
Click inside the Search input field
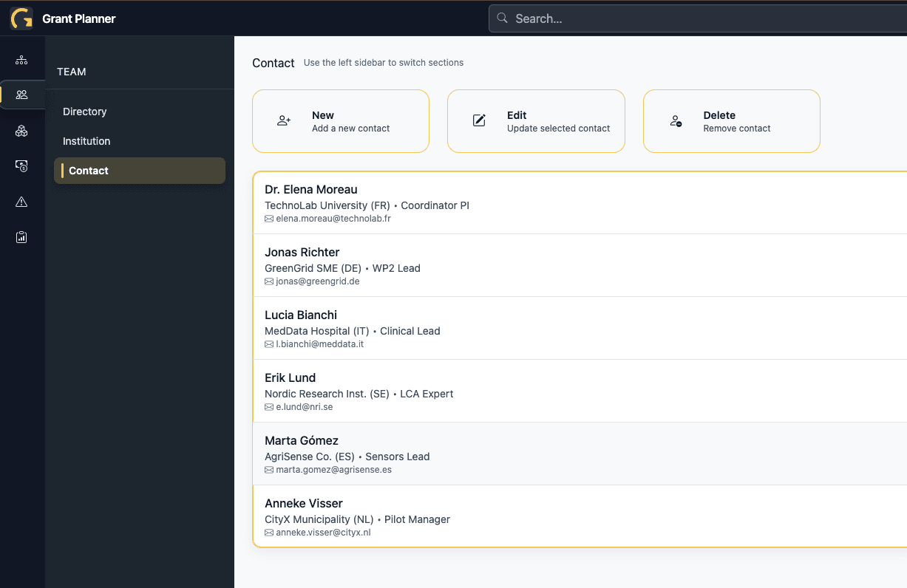point(665,18)
